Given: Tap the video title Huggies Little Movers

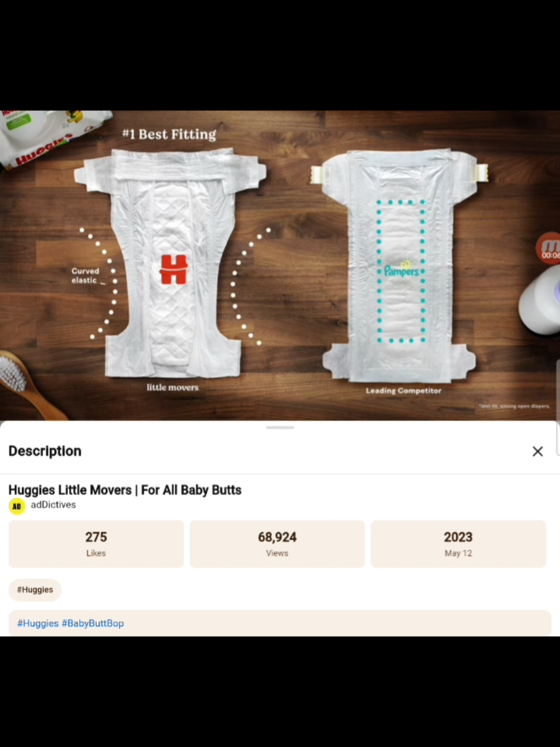Looking at the screenshot, I should click(x=125, y=490).
